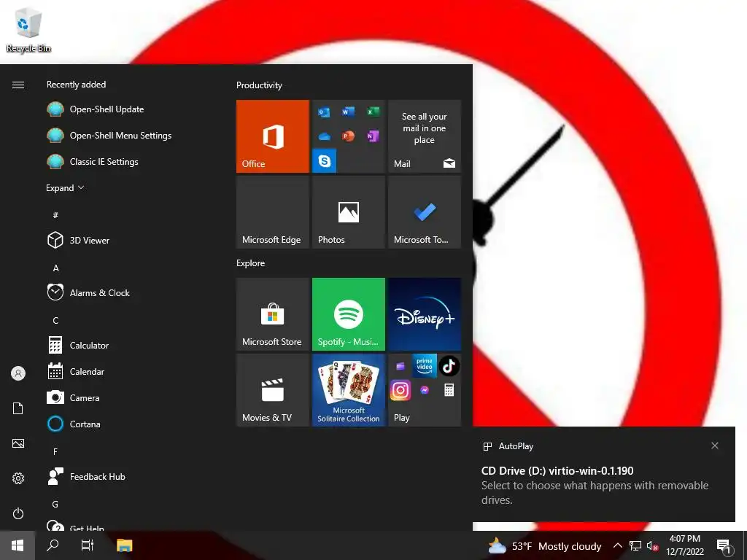Open OneDrive icon in Office folder tile
Screen dimensions: 747x560
(324, 136)
